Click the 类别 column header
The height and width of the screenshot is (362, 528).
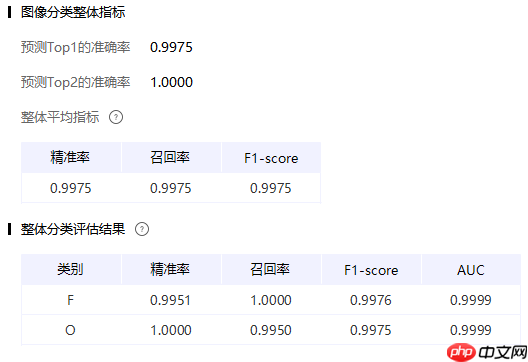pyautogui.click(x=71, y=269)
